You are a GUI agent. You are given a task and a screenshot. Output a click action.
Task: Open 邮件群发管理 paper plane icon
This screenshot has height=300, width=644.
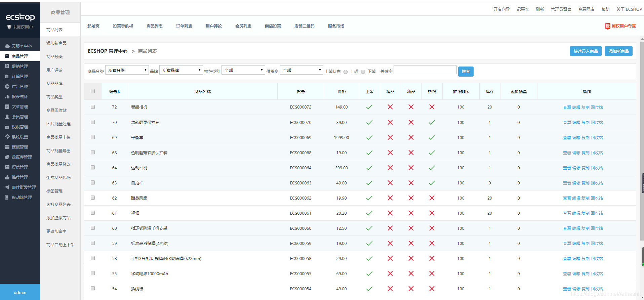[7, 187]
